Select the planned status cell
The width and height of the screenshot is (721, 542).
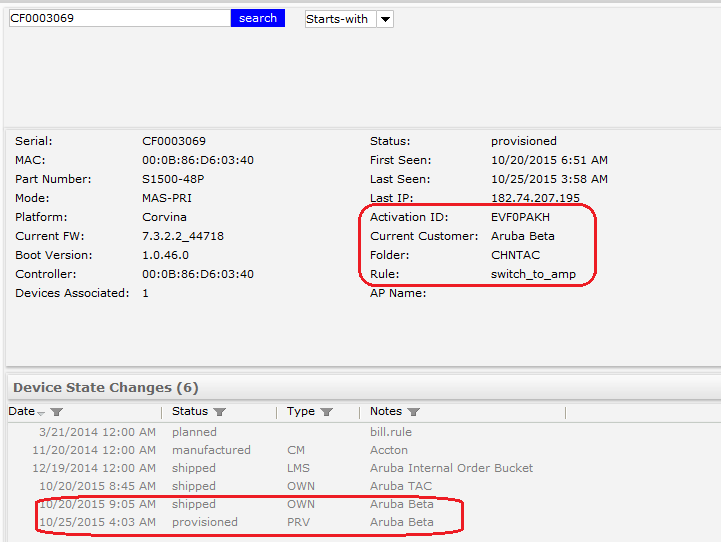[x=194, y=433]
